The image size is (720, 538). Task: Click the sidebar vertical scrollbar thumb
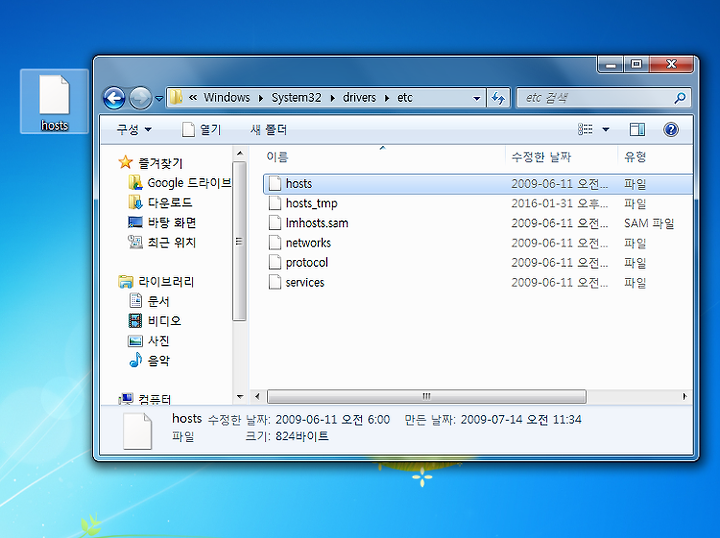coord(240,241)
